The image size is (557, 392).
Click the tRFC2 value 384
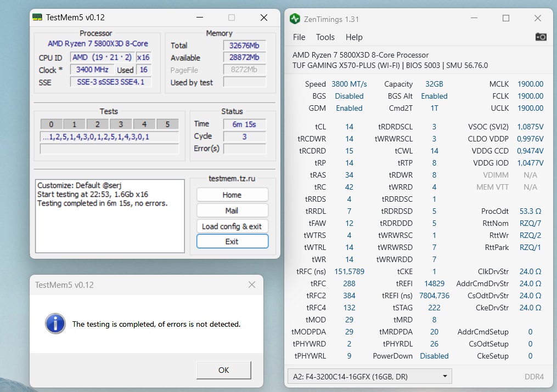(349, 296)
